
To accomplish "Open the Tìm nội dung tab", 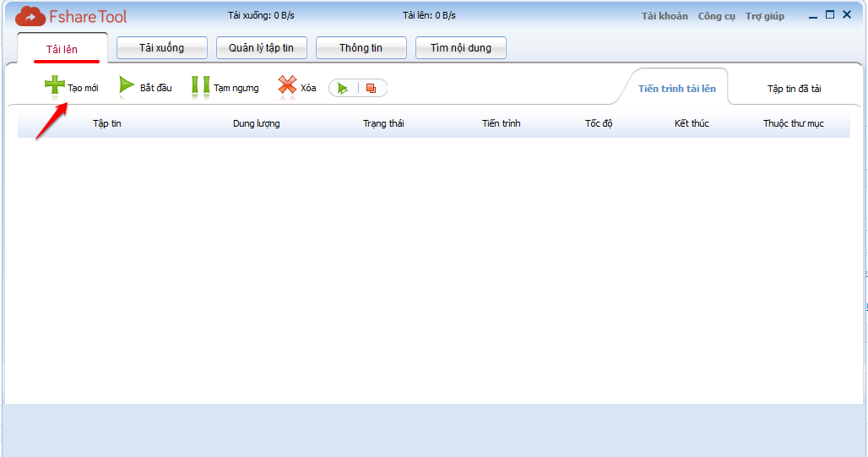I will 460,48.
